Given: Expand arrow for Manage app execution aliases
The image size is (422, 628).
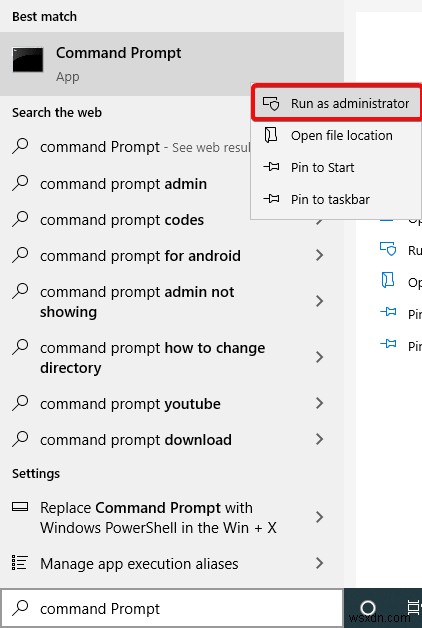Looking at the screenshot, I should 319,563.
